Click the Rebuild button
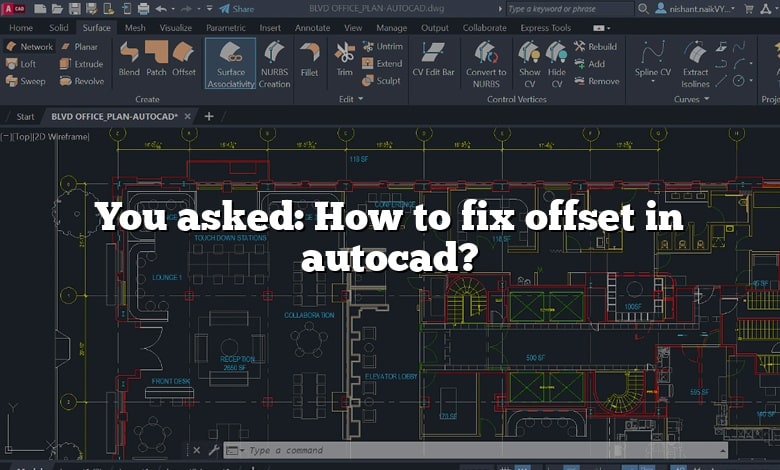Screen dimensions: 780x470 coord(596,46)
